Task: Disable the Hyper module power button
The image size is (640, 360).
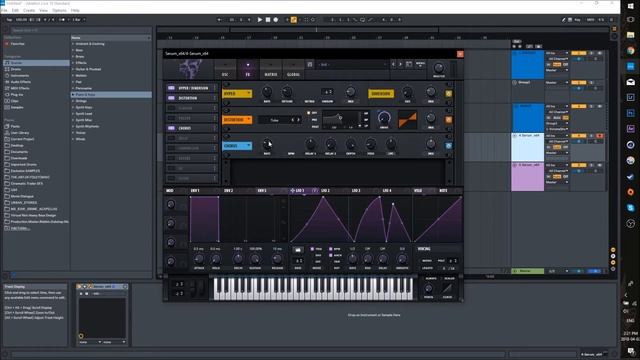Action: coord(448,93)
